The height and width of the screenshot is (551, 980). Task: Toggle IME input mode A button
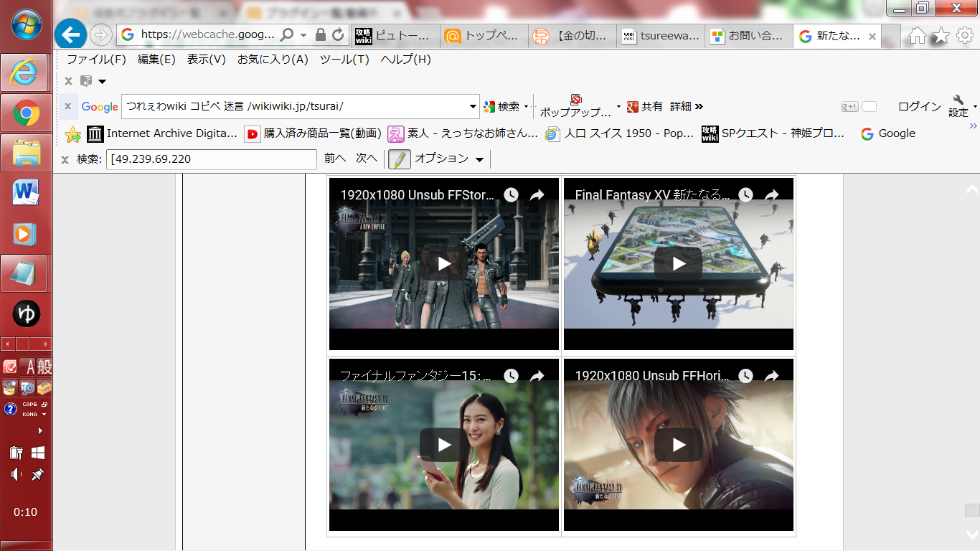[29, 367]
